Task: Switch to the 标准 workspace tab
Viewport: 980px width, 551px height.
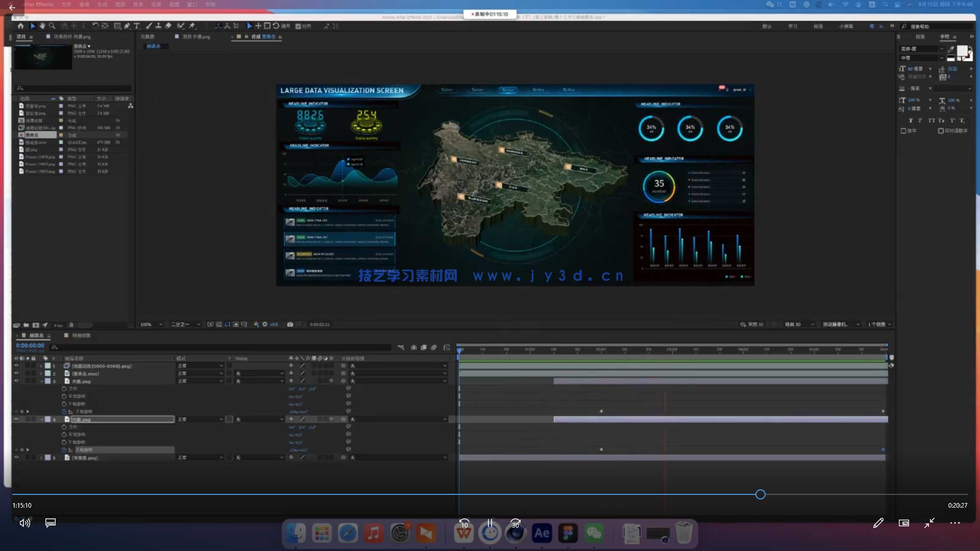Action: [x=818, y=26]
